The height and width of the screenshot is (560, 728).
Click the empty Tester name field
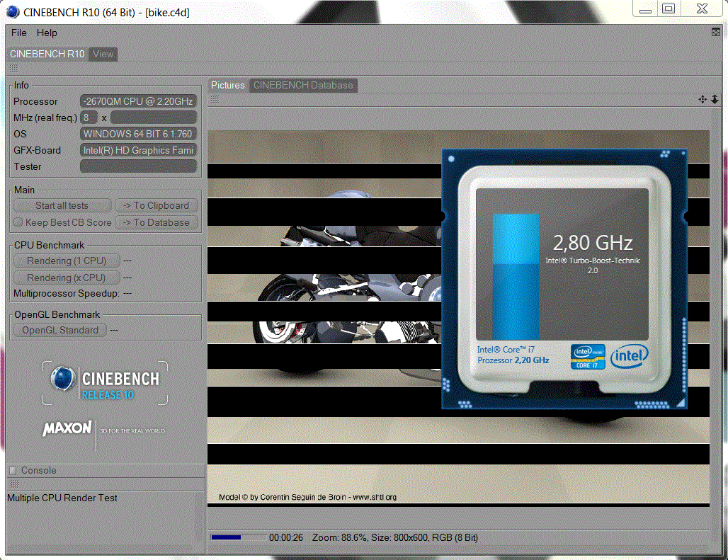point(138,166)
